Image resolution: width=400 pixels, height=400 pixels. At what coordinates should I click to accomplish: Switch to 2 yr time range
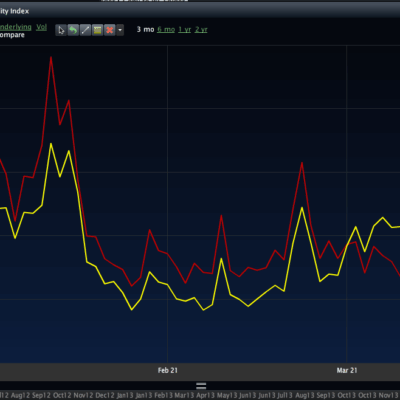201,29
